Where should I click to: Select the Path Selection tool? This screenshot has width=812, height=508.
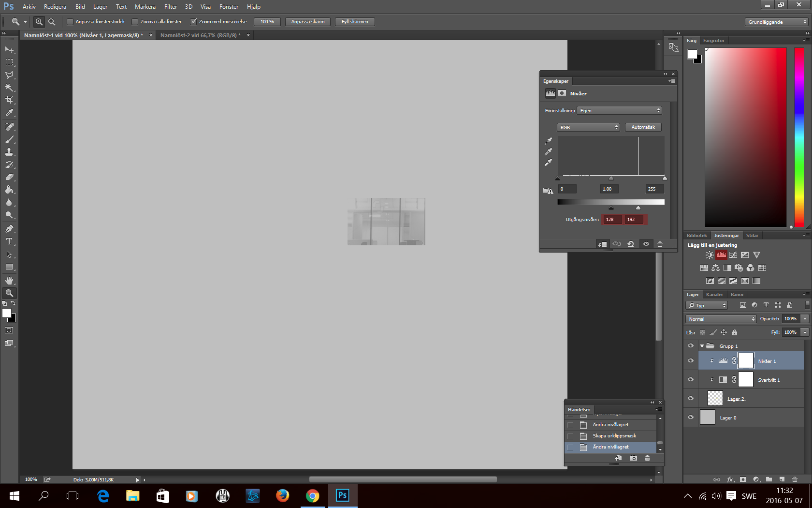[x=9, y=254]
